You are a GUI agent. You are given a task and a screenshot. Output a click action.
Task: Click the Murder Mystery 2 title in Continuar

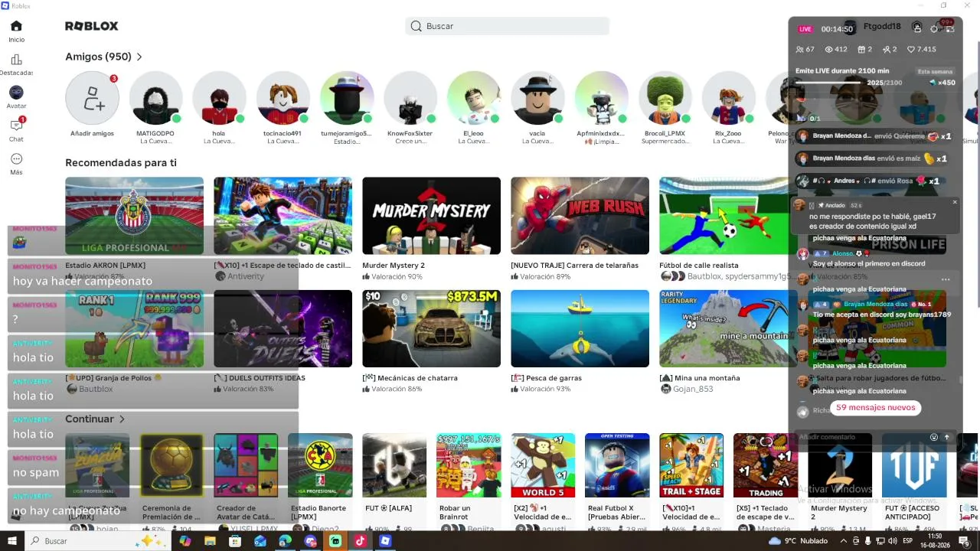coord(839,512)
